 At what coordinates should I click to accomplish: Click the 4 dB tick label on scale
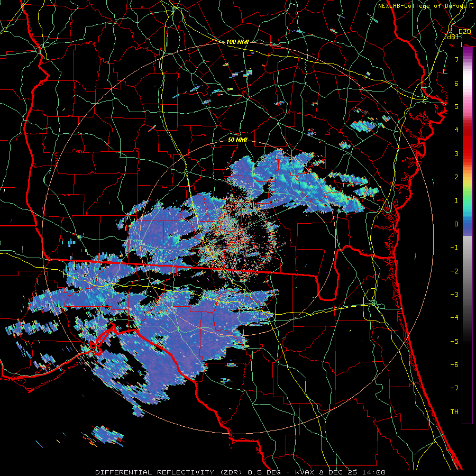point(456,130)
